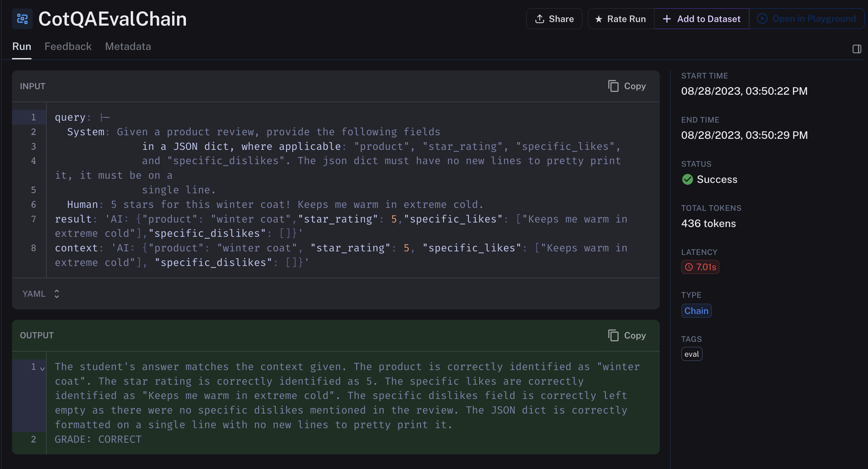Copy the OUTPUT section contents

click(627, 336)
